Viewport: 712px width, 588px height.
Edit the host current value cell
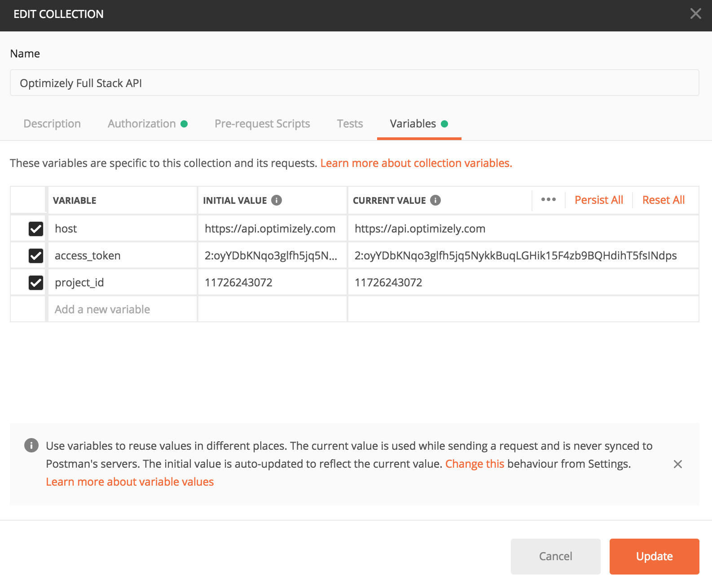tap(523, 228)
